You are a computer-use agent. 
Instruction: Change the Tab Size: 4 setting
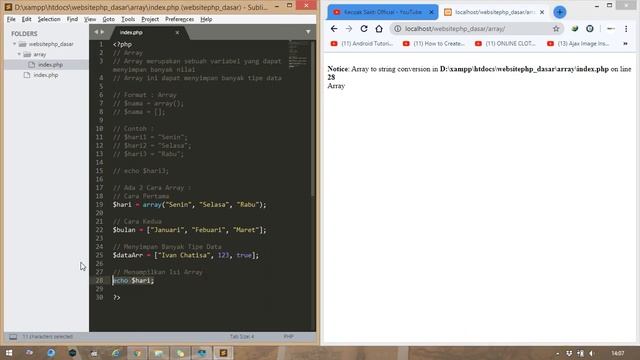pyautogui.click(x=242, y=337)
